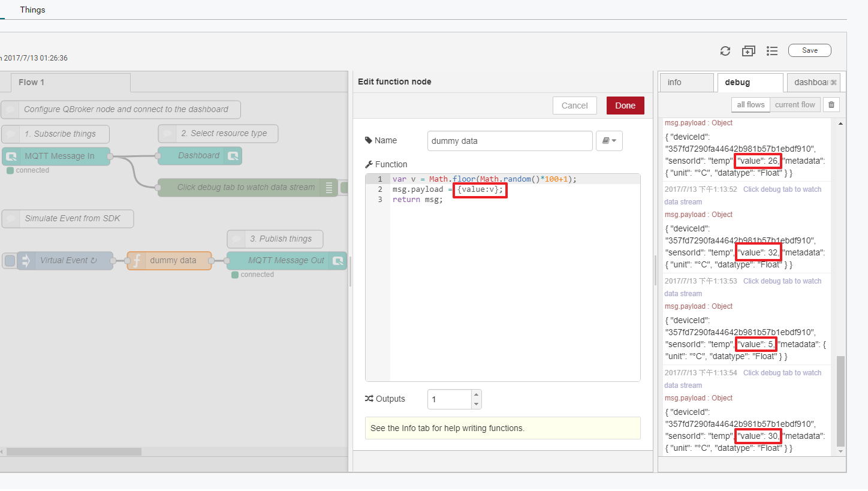Select the 'current flow' debug filter
The image size is (868, 491).
pyautogui.click(x=795, y=105)
